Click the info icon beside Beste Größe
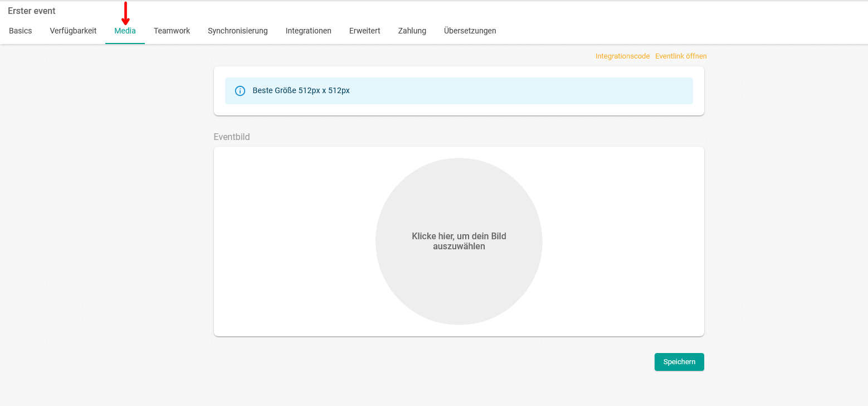 click(x=240, y=91)
